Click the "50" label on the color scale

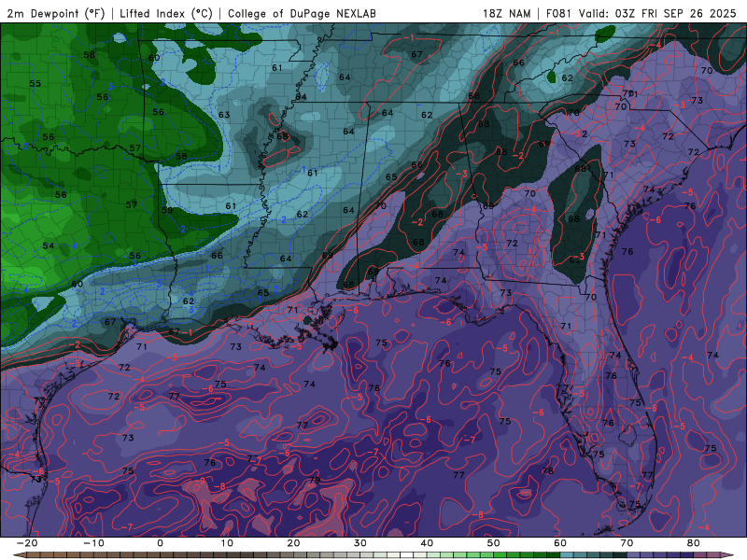(494, 543)
